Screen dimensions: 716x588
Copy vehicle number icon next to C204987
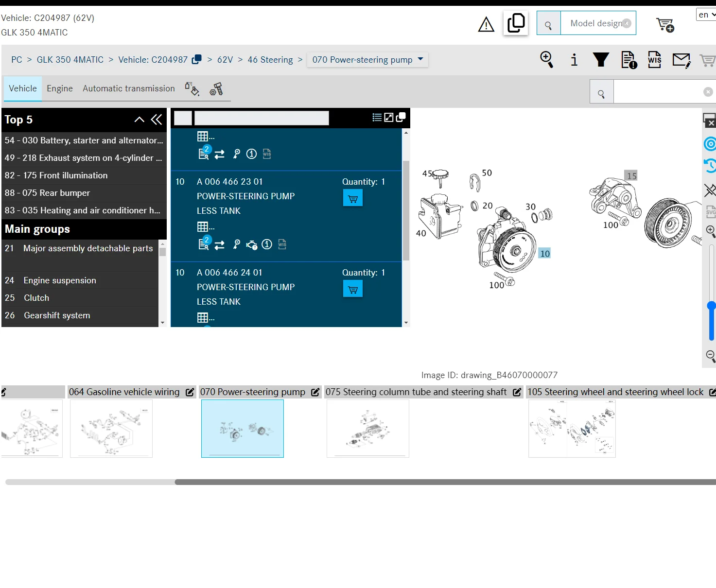click(x=196, y=59)
